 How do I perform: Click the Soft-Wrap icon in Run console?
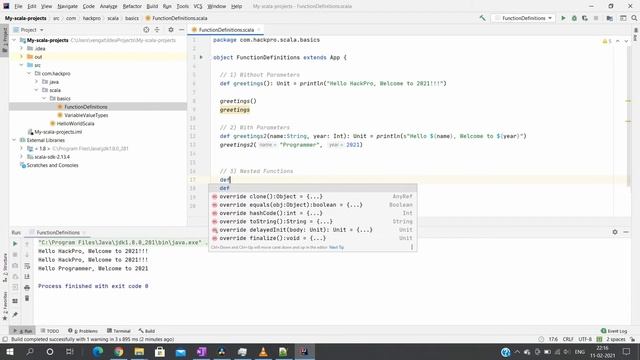[x=27, y=266]
